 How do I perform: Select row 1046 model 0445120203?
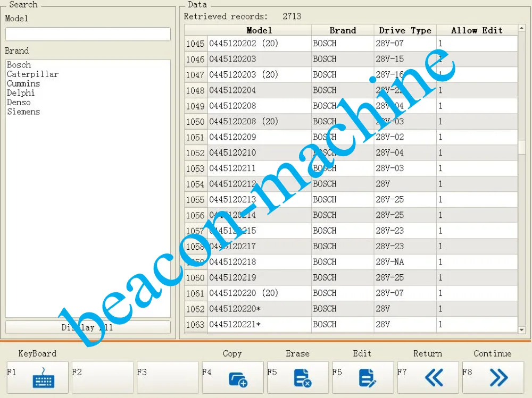coord(351,59)
